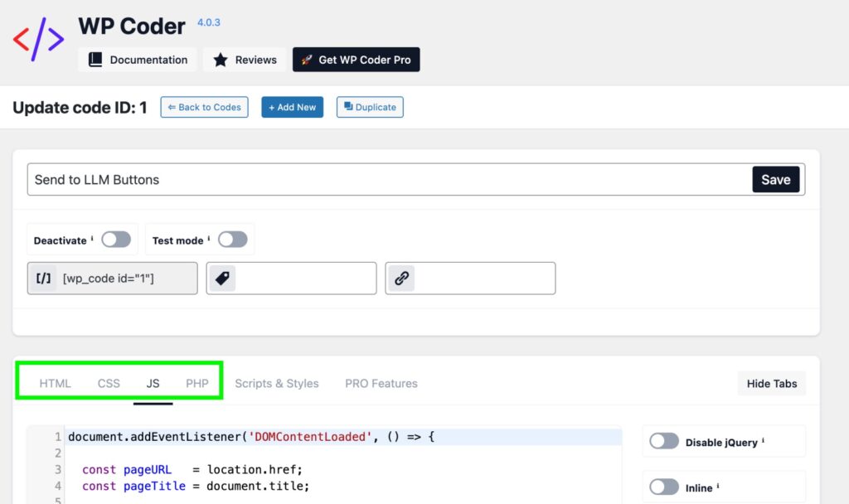Click the tag icon field

[221, 279]
